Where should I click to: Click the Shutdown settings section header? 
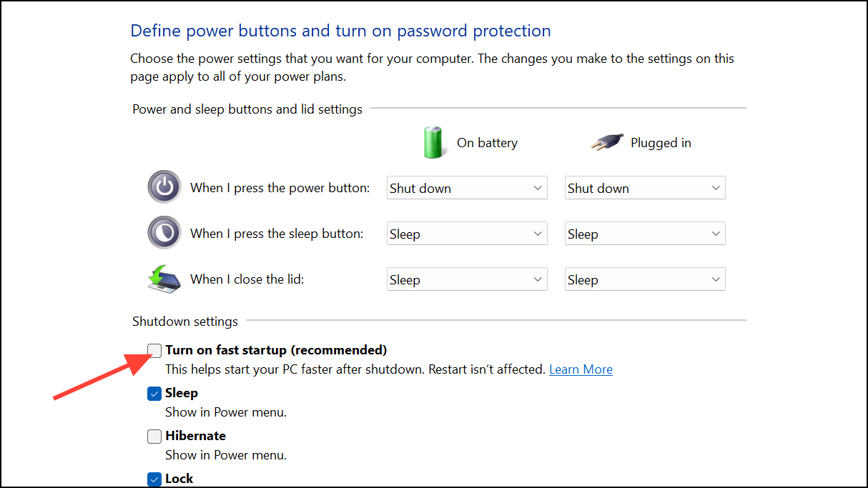[x=185, y=321]
